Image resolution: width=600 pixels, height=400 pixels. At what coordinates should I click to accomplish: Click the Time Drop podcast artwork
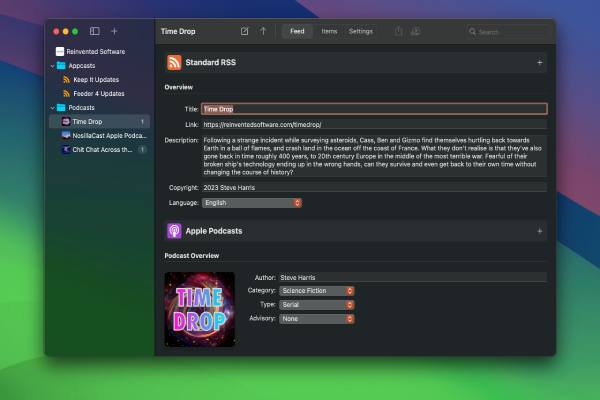coord(199,308)
